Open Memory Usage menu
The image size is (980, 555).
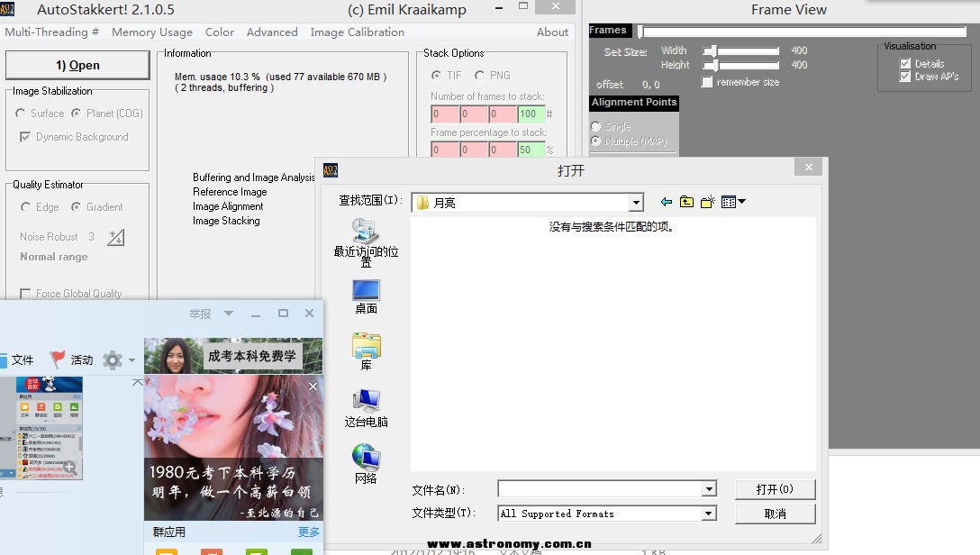152,32
